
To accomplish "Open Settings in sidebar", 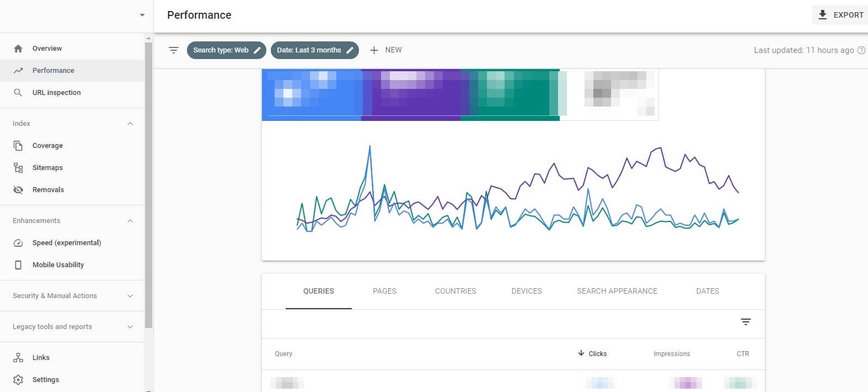I will pos(72,380).
